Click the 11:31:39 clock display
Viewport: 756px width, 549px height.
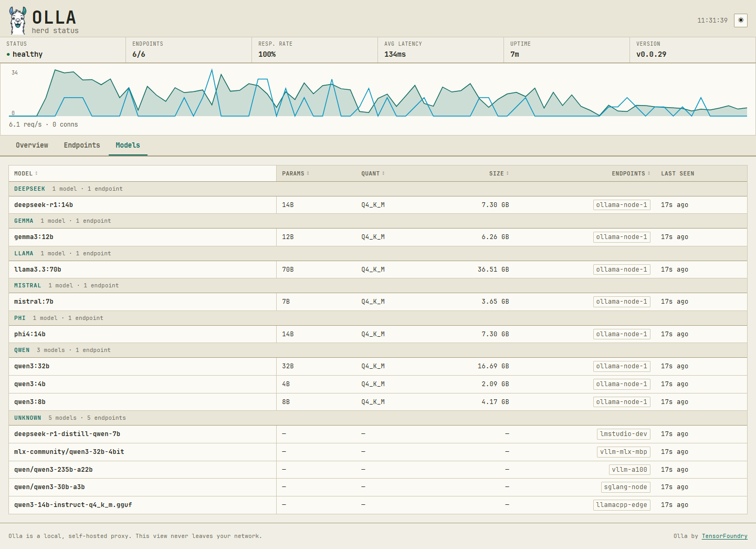tap(712, 20)
